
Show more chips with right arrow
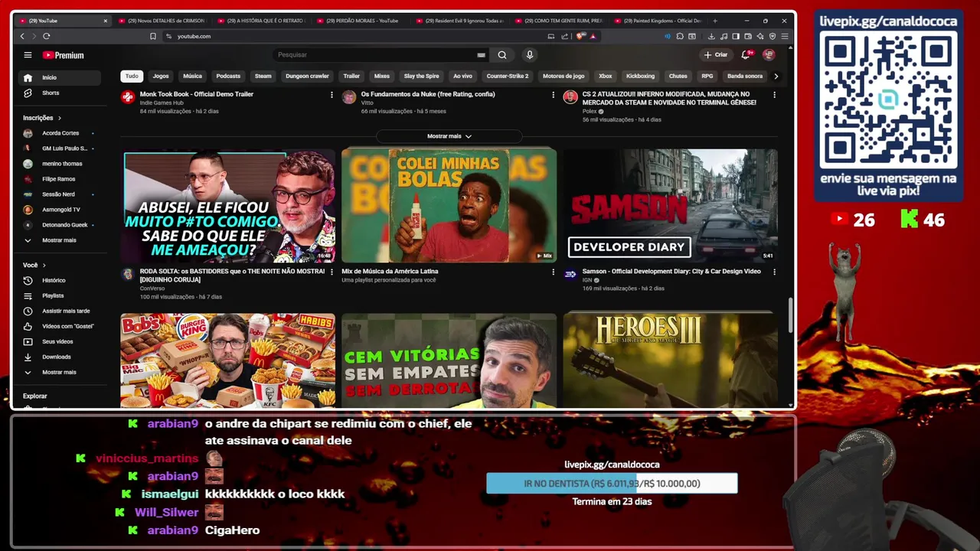tap(776, 76)
